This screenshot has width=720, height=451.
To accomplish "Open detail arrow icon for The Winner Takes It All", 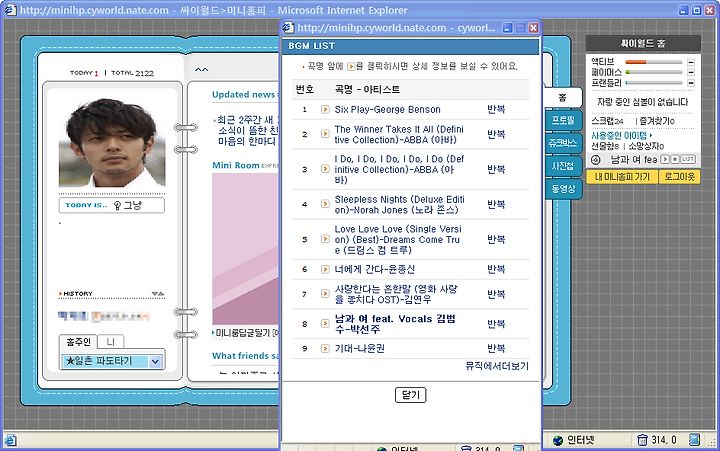I will 325,134.
